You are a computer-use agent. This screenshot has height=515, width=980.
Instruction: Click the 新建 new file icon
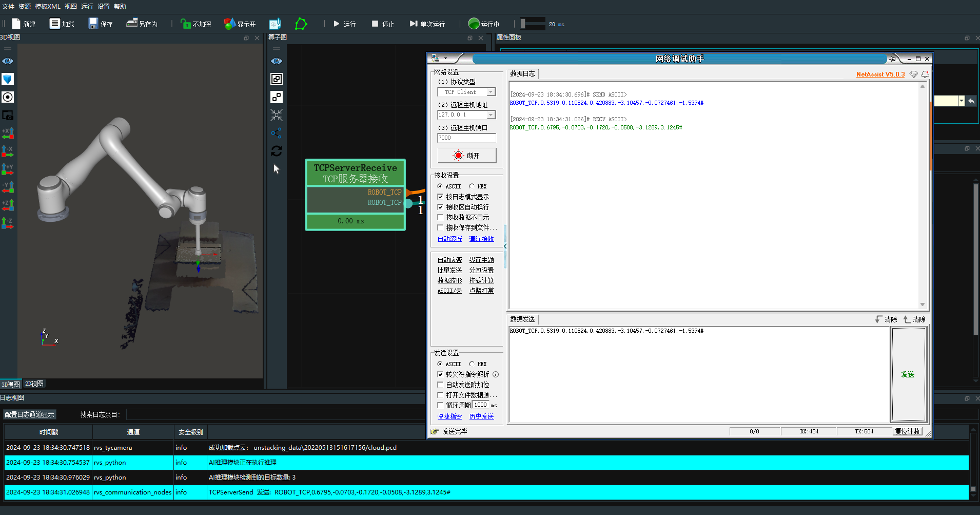click(x=16, y=24)
